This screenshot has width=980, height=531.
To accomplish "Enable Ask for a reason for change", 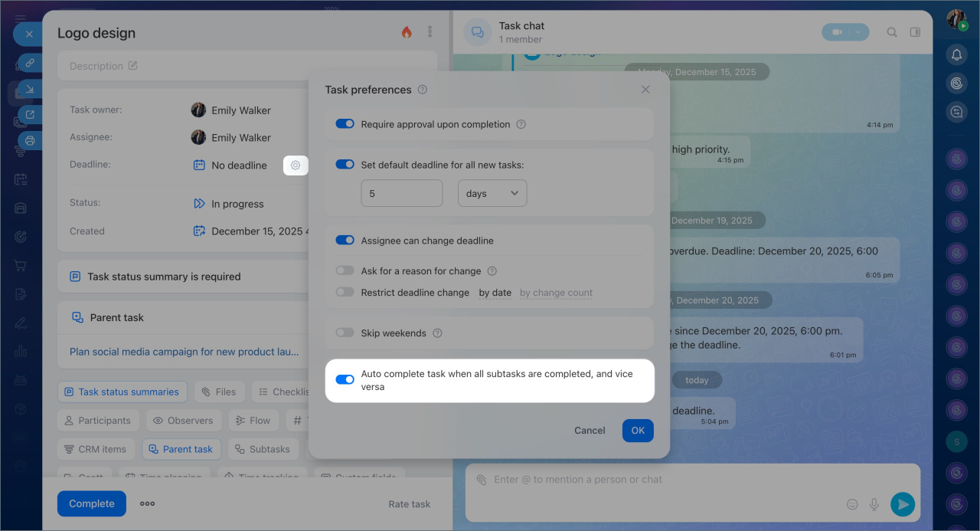I will tap(345, 270).
